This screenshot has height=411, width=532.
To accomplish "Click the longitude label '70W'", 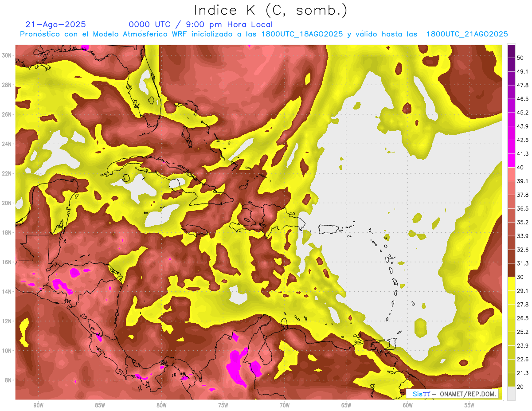I will click(285, 405).
